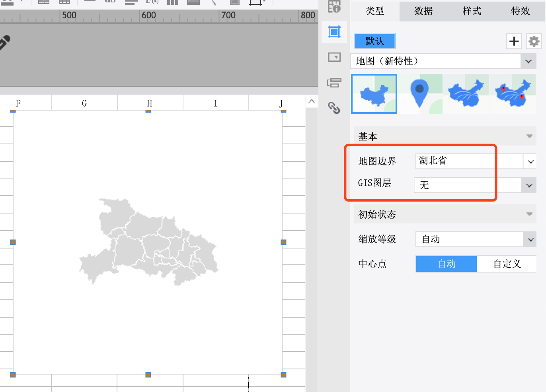Open the 缩放等级 dropdown showing 自动
546x392 pixels.
(476, 239)
